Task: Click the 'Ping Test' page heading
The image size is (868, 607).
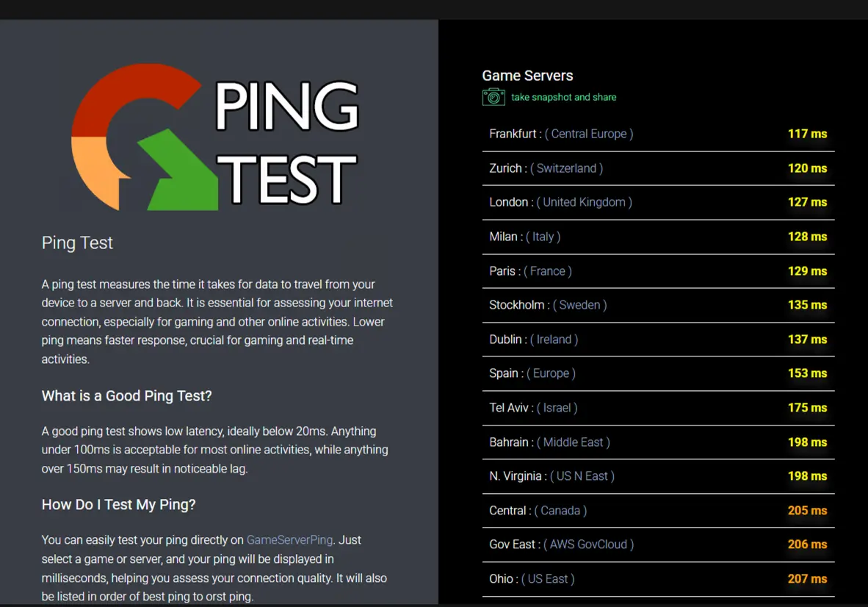Action: [77, 243]
